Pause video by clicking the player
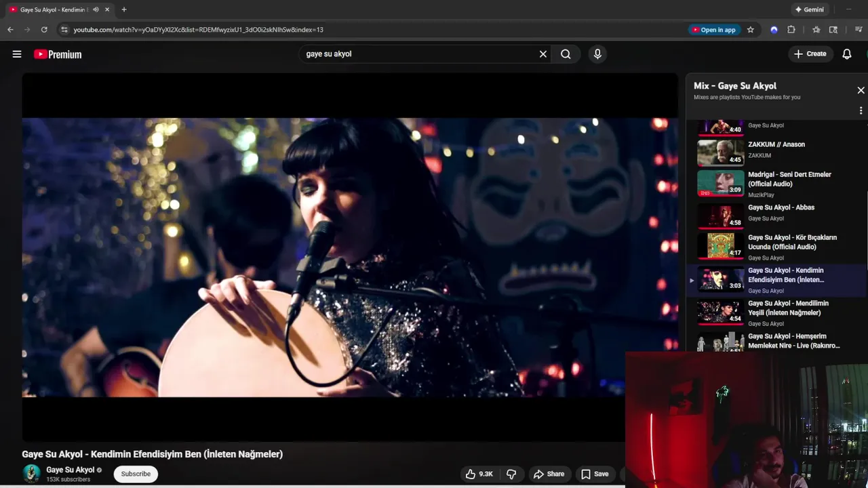 [x=350, y=258]
